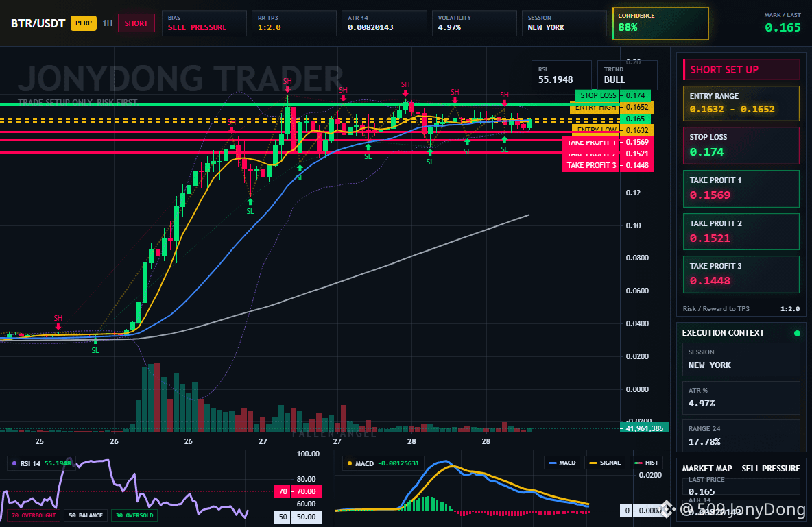
Task: Click the 0.0800 price axis label
Action: 637,258
